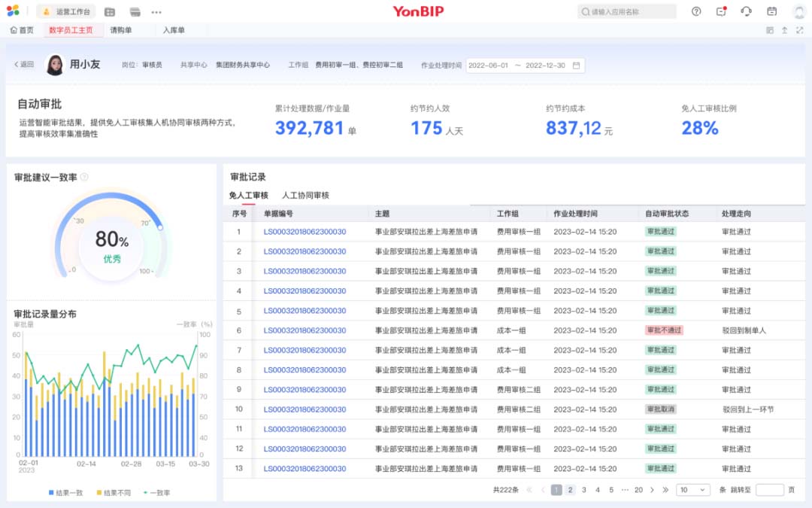The image size is (812, 508).
Task: Toggle the 结果一致 chart legend
Action: coord(65,493)
